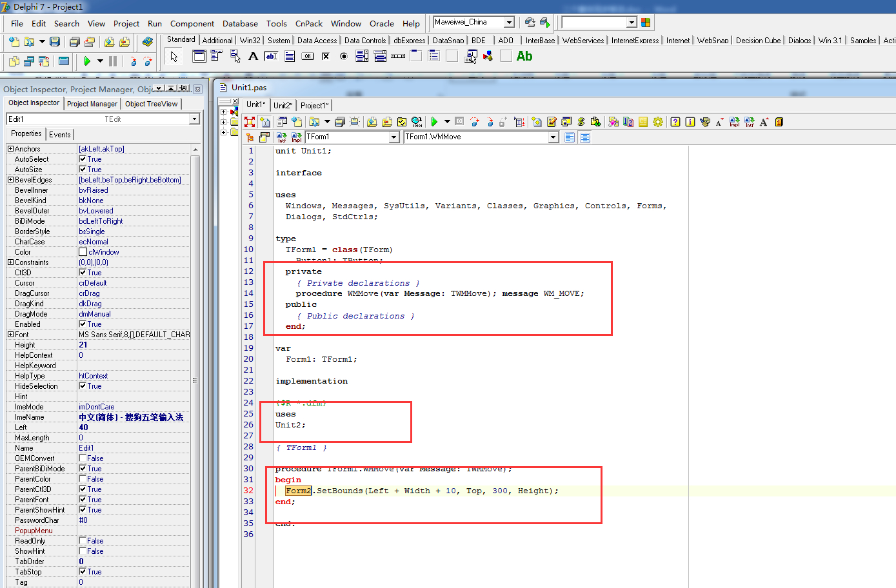Expand the Anchors property

(x=10, y=149)
